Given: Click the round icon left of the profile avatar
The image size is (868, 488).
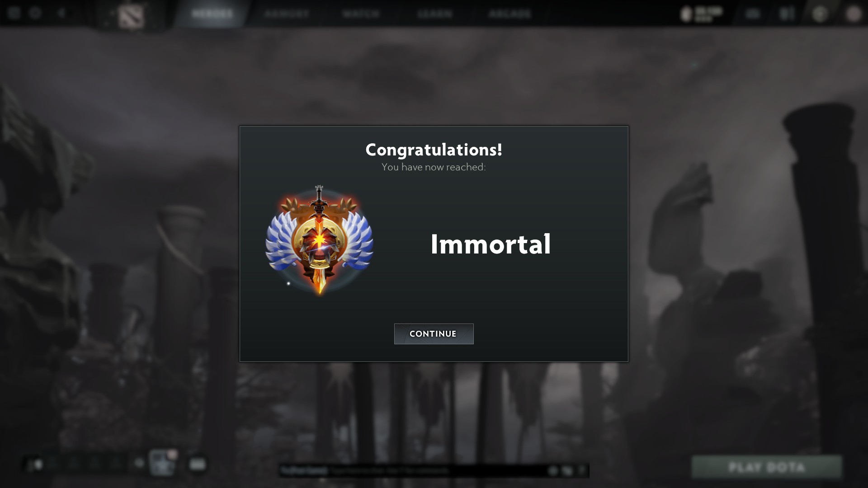Looking at the screenshot, I should [x=820, y=14].
